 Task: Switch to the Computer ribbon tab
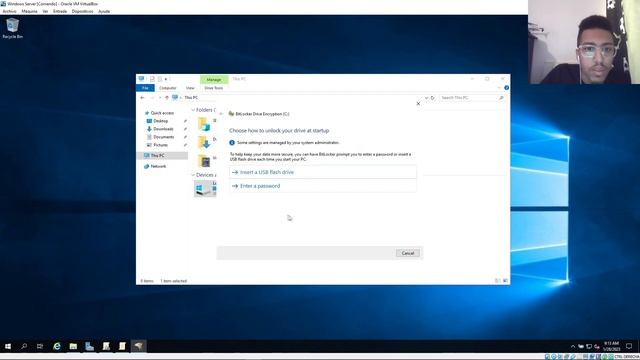tap(167, 88)
